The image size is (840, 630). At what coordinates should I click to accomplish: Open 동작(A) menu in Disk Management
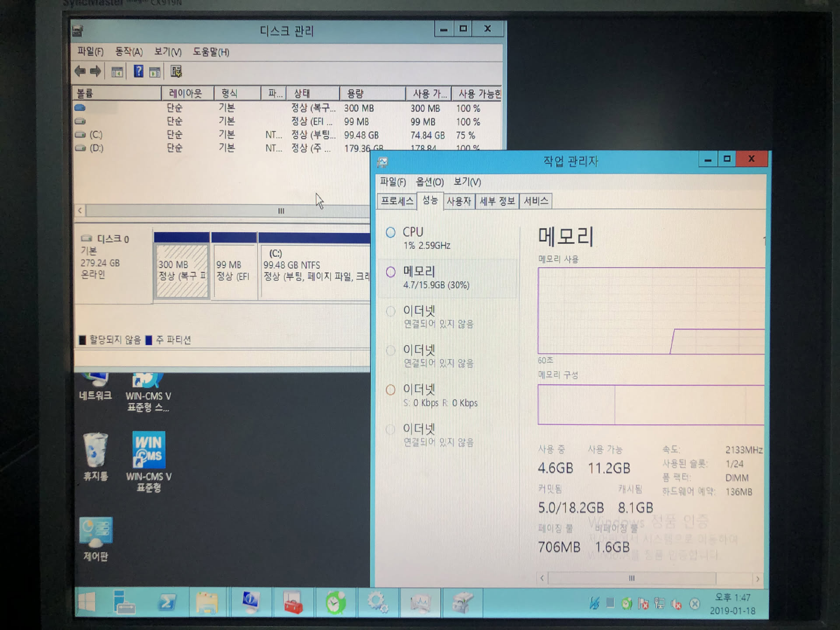point(129,52)
